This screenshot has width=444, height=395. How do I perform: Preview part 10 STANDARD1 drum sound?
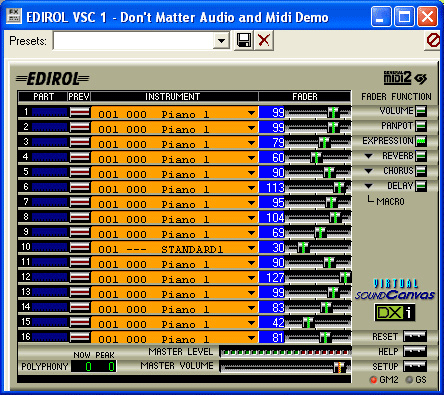pyautogui.click(x=80, y=247)
